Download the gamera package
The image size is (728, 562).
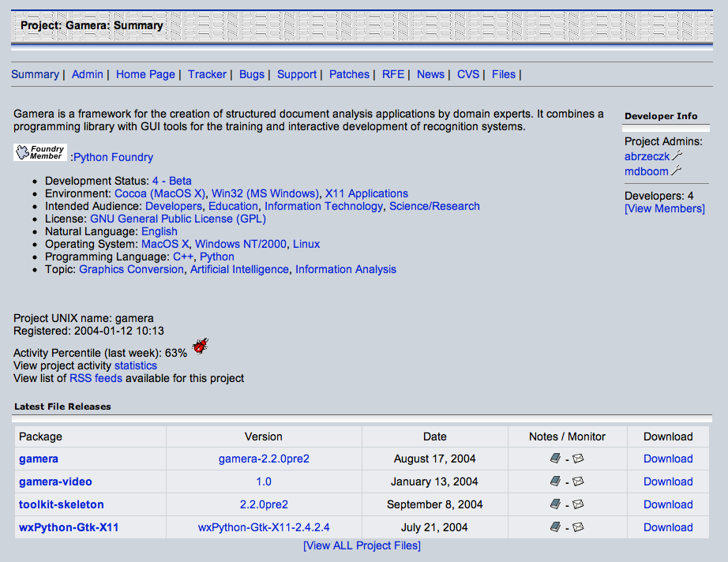[668, 459]
